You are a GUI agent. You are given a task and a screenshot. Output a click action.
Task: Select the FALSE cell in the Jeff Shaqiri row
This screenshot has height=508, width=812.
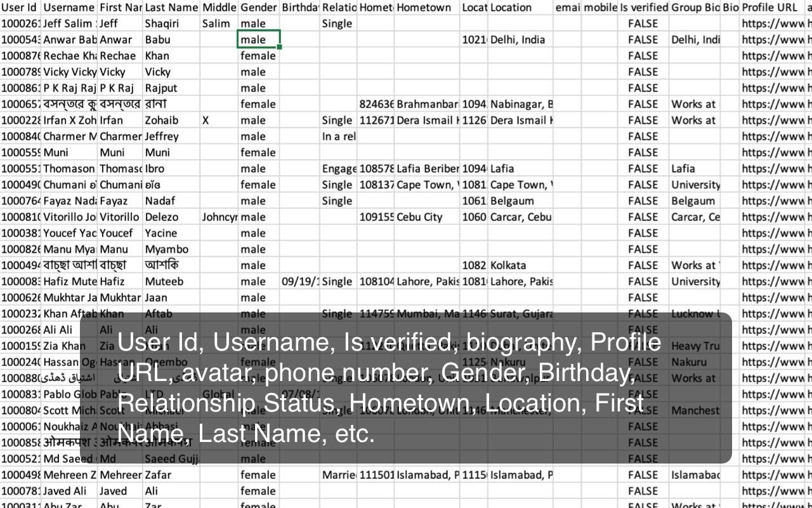[x=643, y=23]
